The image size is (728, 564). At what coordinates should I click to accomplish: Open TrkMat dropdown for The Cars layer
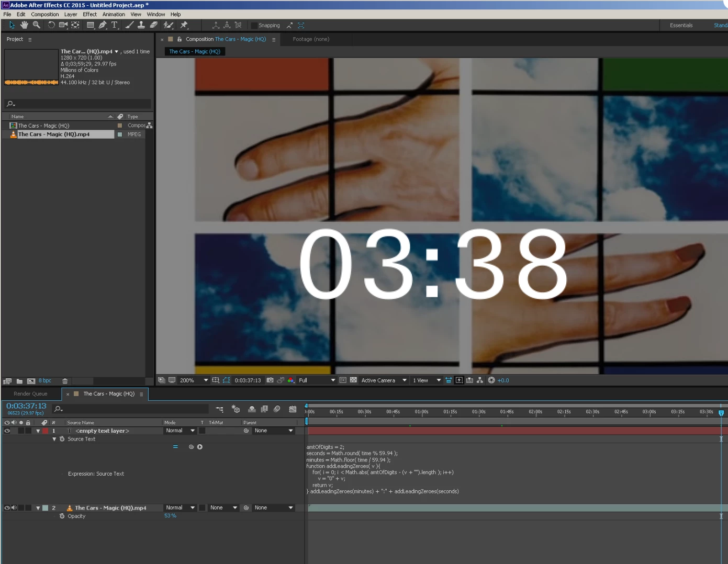(223, 508)
